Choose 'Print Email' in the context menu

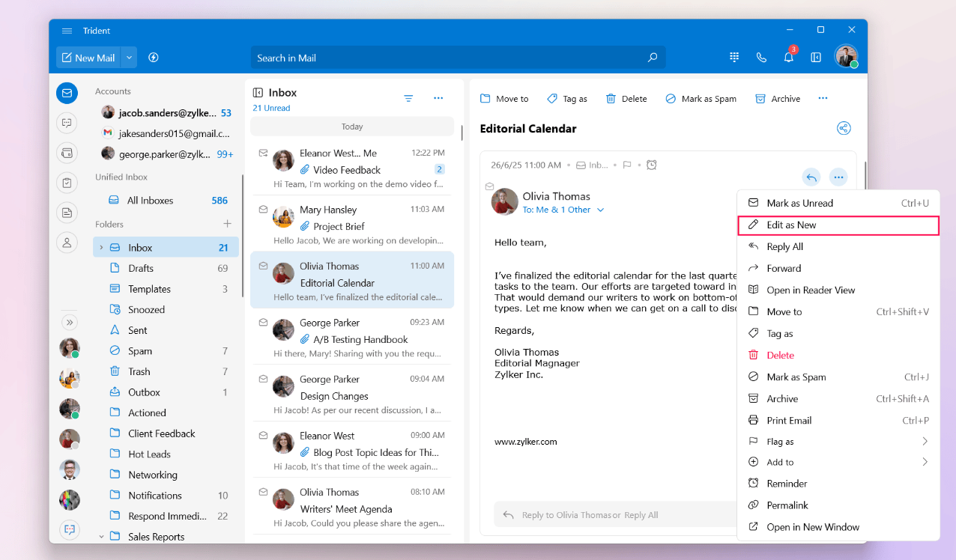click(x=789, y=421)
